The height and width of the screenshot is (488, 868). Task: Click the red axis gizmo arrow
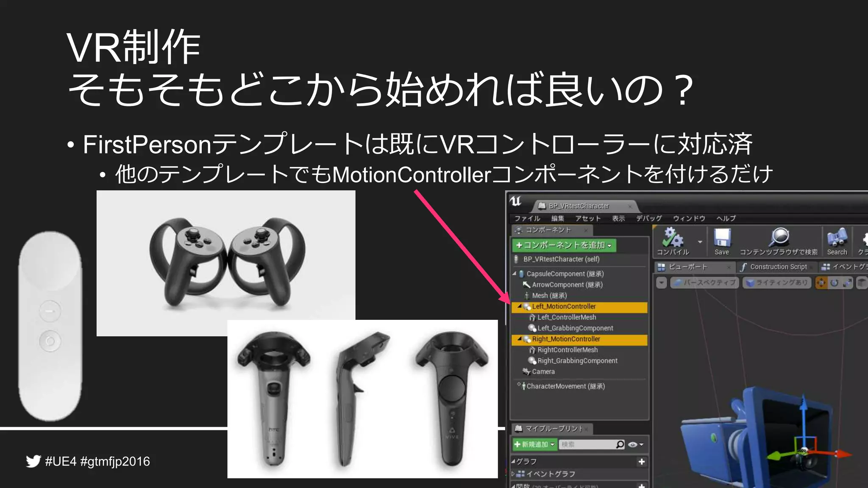[843, 454]
